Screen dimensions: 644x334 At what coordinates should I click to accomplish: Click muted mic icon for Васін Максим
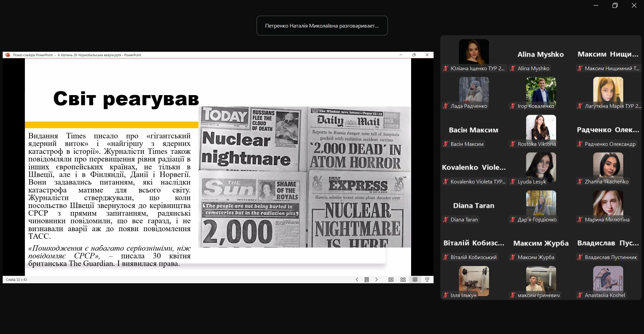pos(446,144)
